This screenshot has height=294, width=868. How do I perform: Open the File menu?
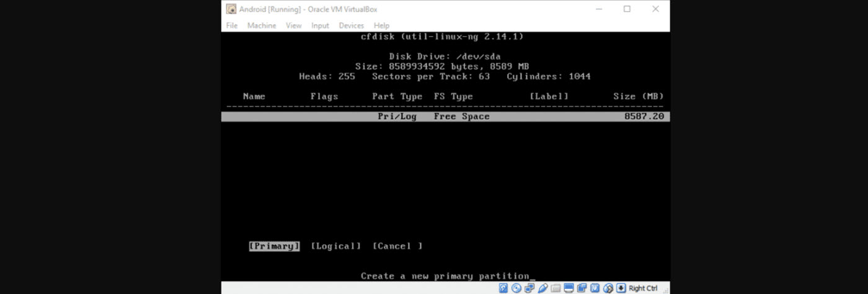[232, 25]
